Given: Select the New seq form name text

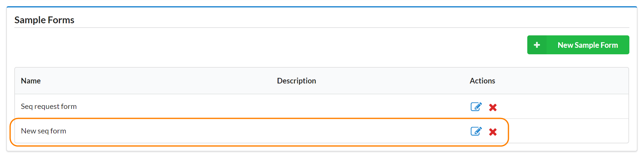Looking at the screenshot, I should (x=44, y=131).
